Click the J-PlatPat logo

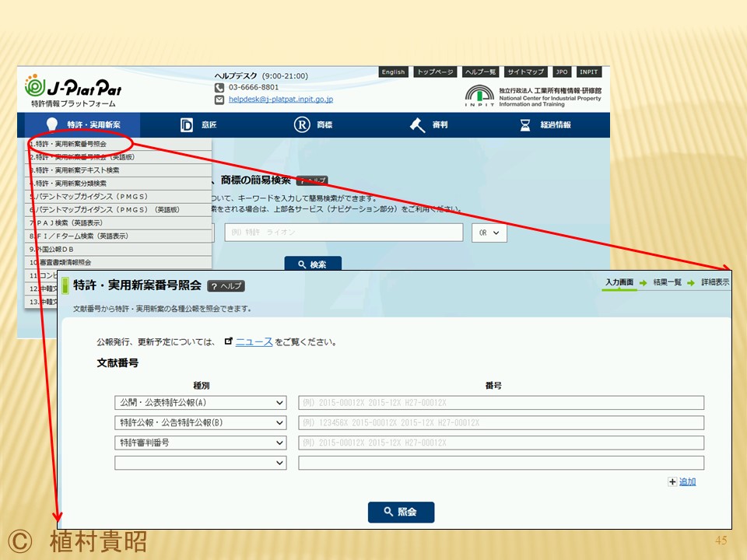tap(73, 91)
